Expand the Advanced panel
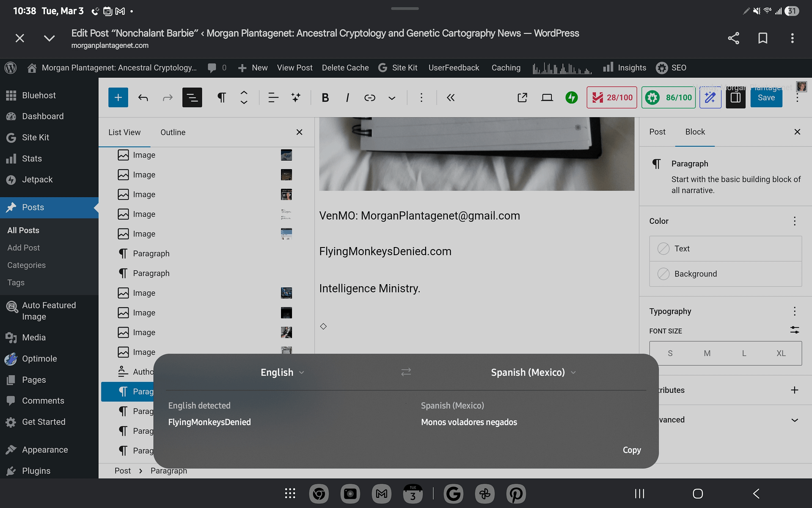Image resolution: width=812 pixels, height=508 pixels. 794,420
